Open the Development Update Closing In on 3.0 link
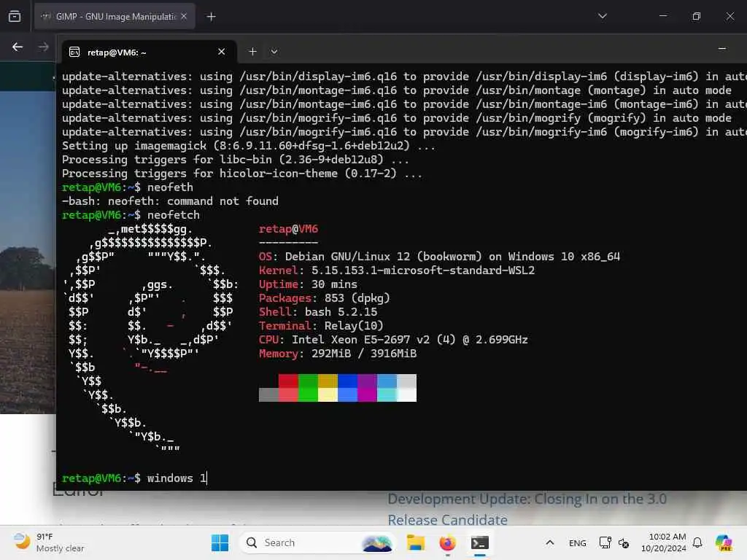The width and height of the screenshot is (747, 560). (x=527, y=509)
